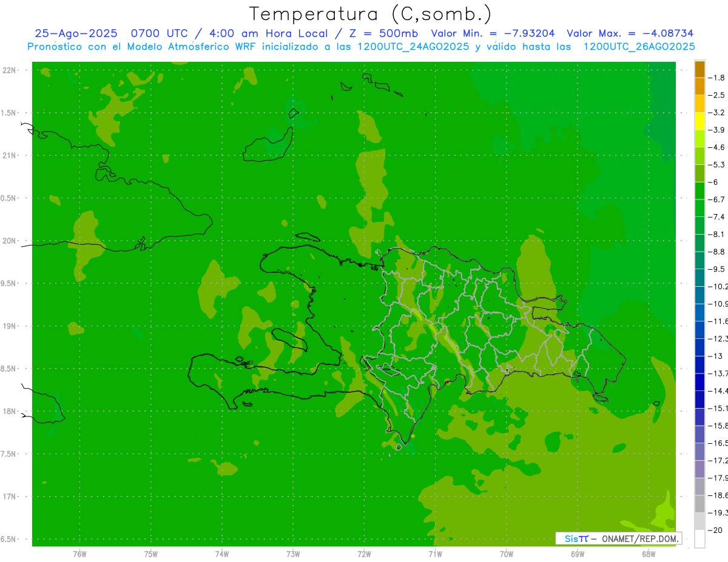Click the "68W" longitude label
Screen dimensions: 728x562
(649, 554)
